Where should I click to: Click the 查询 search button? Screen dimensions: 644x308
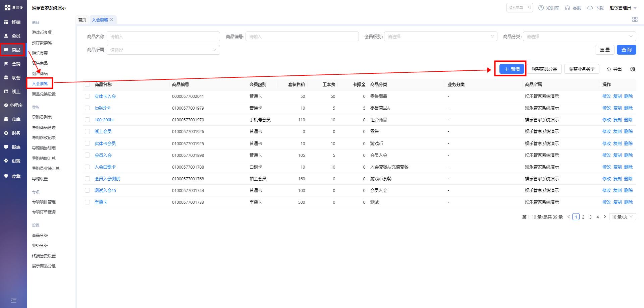click(626, 50)
